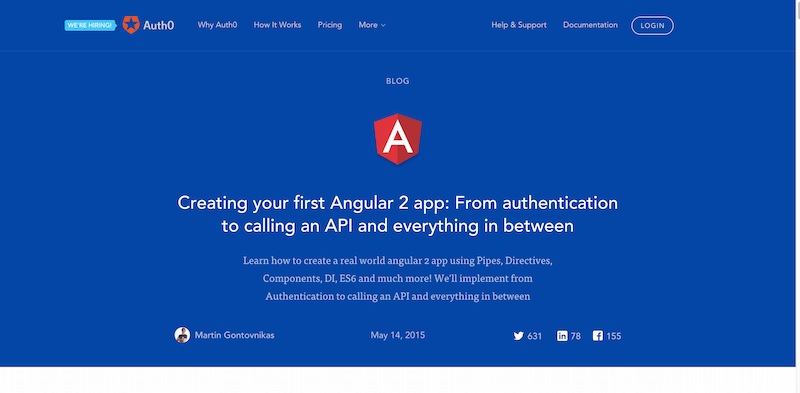Click the Twitter share count 631
The height and width of the screenshot is (393, 800).
click(535, 336)
